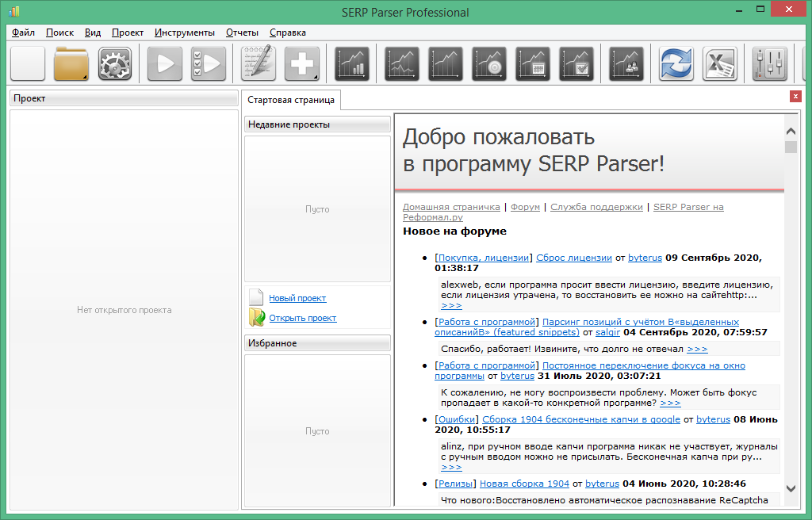Open the graph with people competitors icon

click(x=626, y=63)
